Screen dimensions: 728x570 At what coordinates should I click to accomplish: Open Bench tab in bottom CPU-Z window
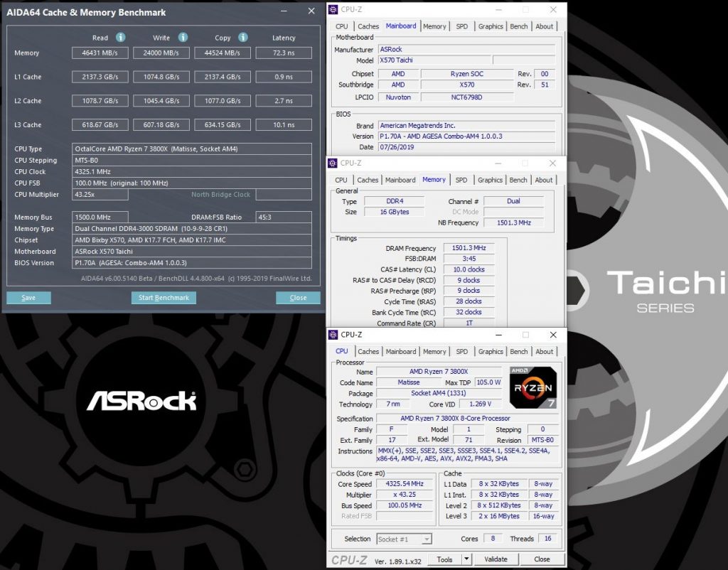click(518, 352)
